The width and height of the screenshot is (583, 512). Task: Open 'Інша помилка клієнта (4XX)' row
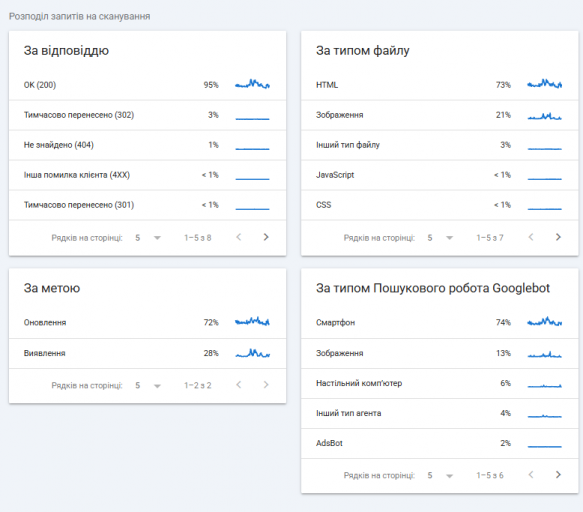148,175
